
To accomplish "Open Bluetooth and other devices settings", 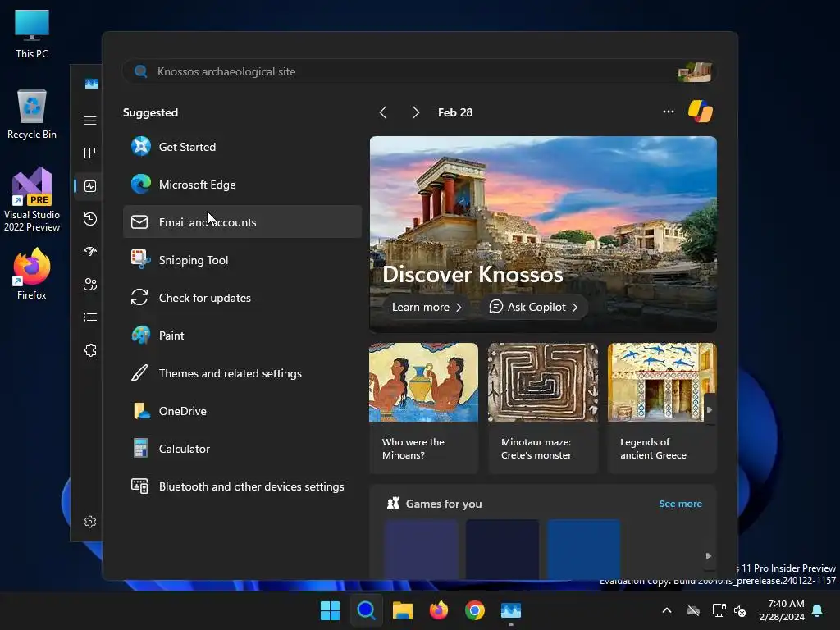I will pos(242,486).
